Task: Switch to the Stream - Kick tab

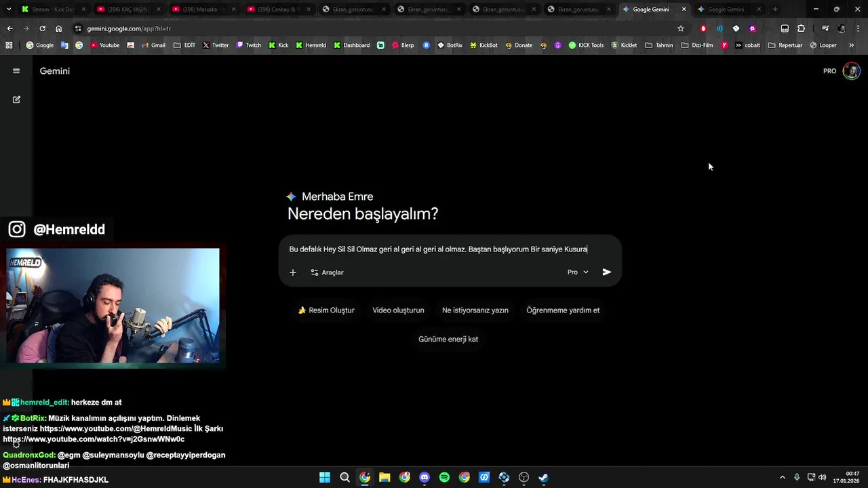Action: click(x=53, y=9)
